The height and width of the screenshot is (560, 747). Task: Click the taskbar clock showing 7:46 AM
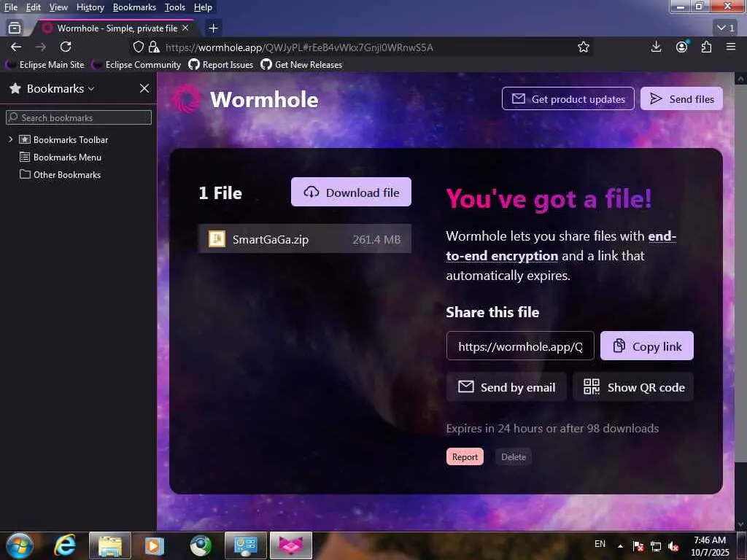click(x=710, y=546)
